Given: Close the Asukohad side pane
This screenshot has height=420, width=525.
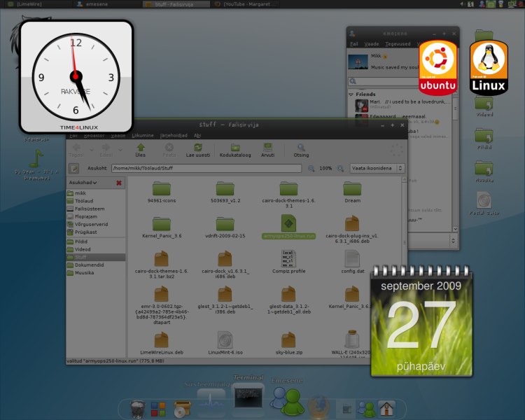Looking at the screenshot, I should tap(118, 183).
